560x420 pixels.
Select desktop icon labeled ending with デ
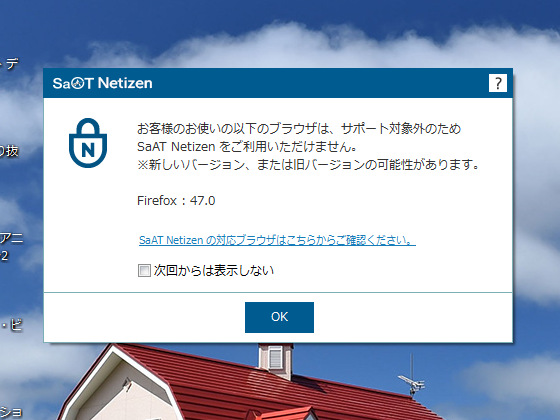click(x=9, y=64)
